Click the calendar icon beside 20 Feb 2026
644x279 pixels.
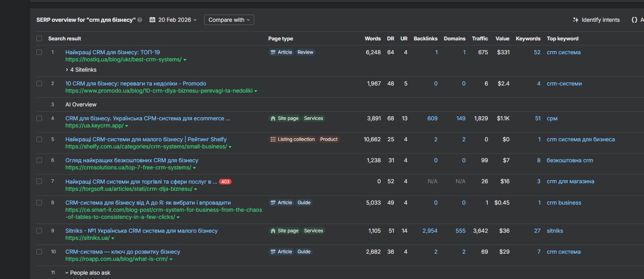point(152,20)
